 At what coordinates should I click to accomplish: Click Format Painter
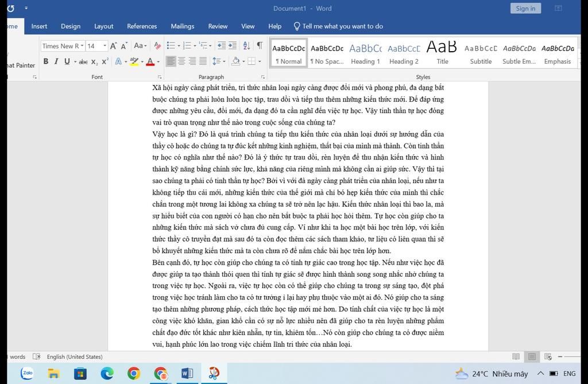21,65
